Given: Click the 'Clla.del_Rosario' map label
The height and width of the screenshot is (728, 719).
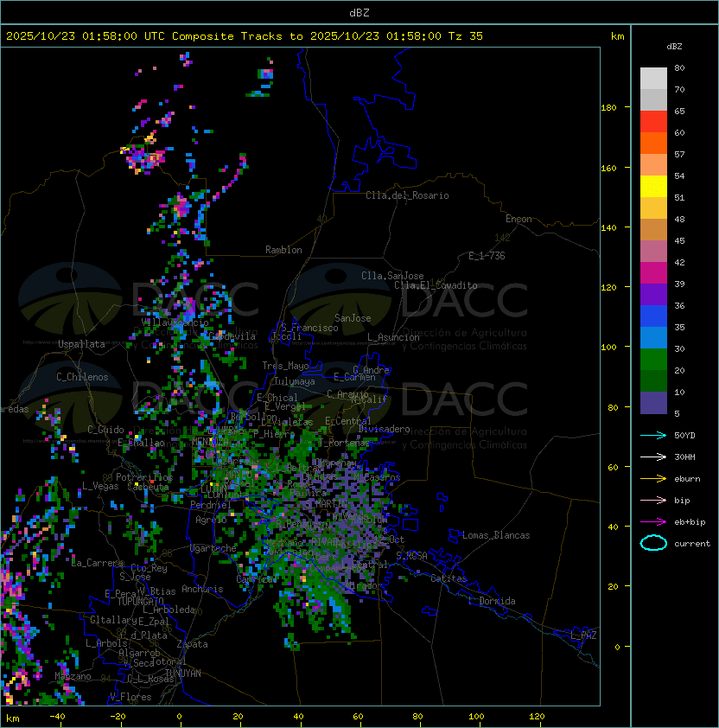Looking at the screenshot, I should click(x=407, y=195).
